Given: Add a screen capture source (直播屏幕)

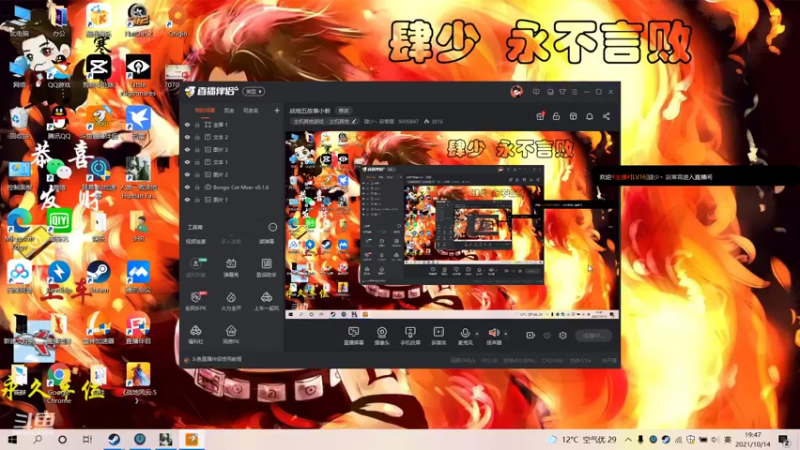Looking at the screenshot, I should click(x=354, y=336).
